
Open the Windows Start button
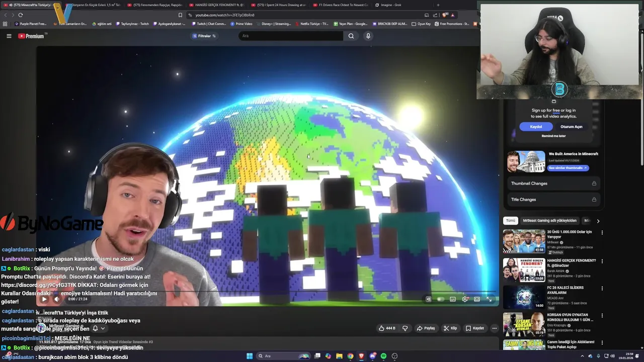click(250, 356)
